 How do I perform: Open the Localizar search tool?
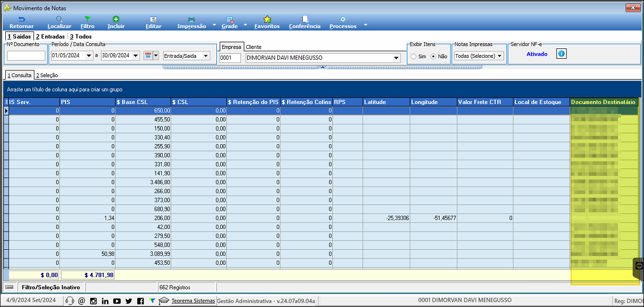59,22
